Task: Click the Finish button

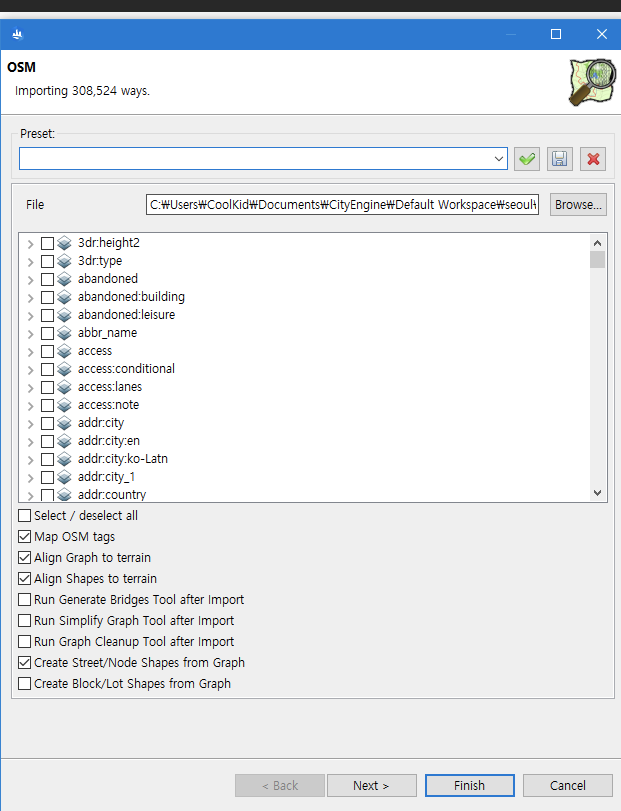Action: [x=469, y=785]
